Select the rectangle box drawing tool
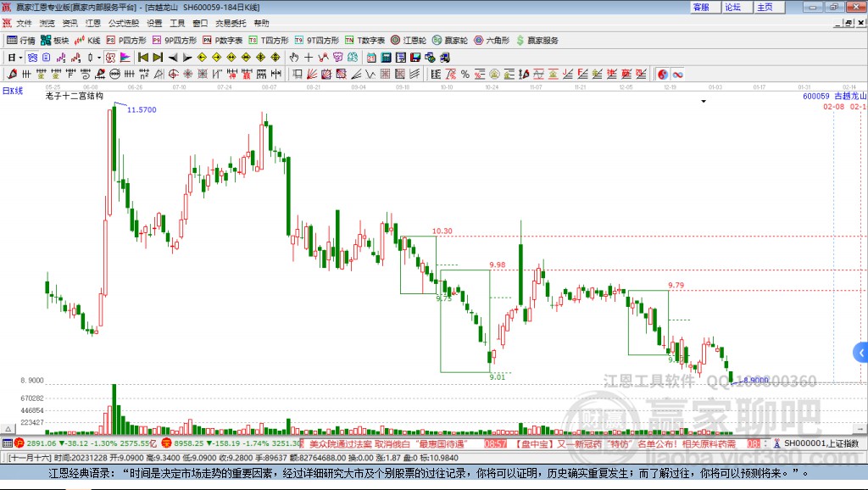The width and height of the screenshot is (868, 490). click(x=298, y=74)
